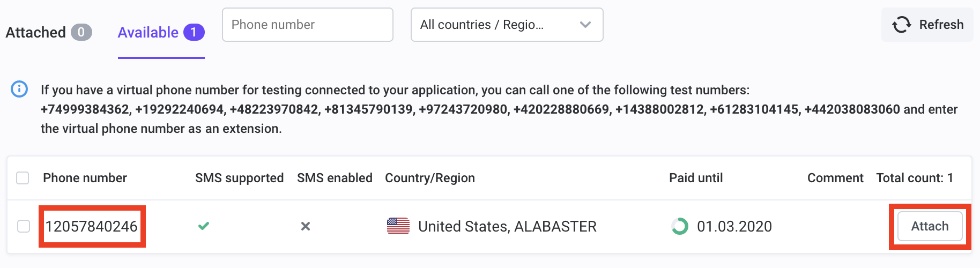Click the blue info circle icon
This screenshot has width=980, height=268.
pos(19,89)
